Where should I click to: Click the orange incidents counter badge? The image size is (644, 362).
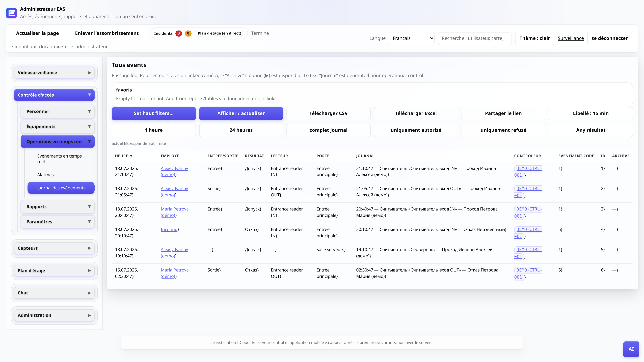pyautogui.click(x=188, y=33)
